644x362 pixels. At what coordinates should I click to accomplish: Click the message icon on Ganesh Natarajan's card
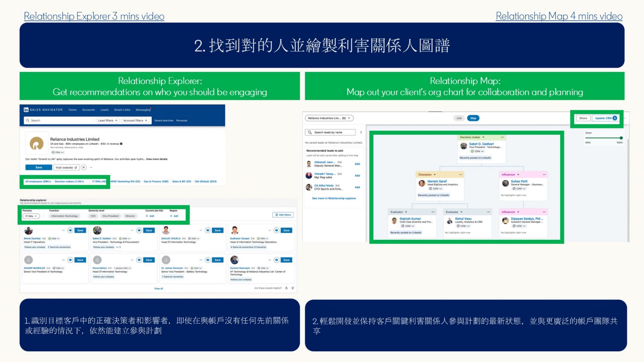tap(276, 260)
